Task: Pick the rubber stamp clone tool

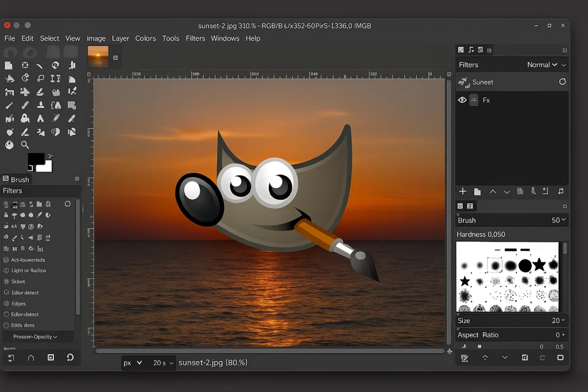Action: point(41,105)
